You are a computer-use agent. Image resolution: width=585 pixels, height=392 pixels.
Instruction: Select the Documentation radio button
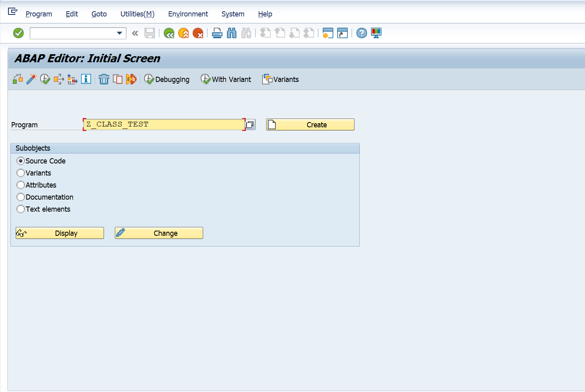point(20,197)
